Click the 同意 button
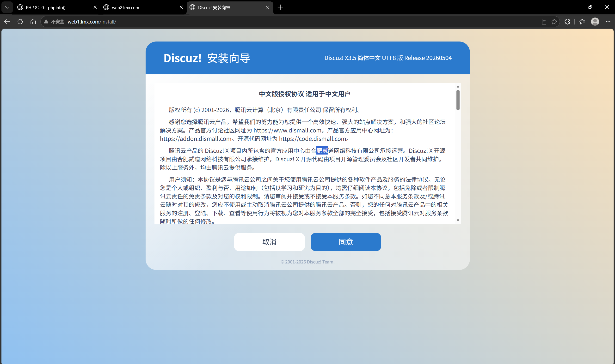The width and height of the screenshot is (615, 364). coord(346,242)
